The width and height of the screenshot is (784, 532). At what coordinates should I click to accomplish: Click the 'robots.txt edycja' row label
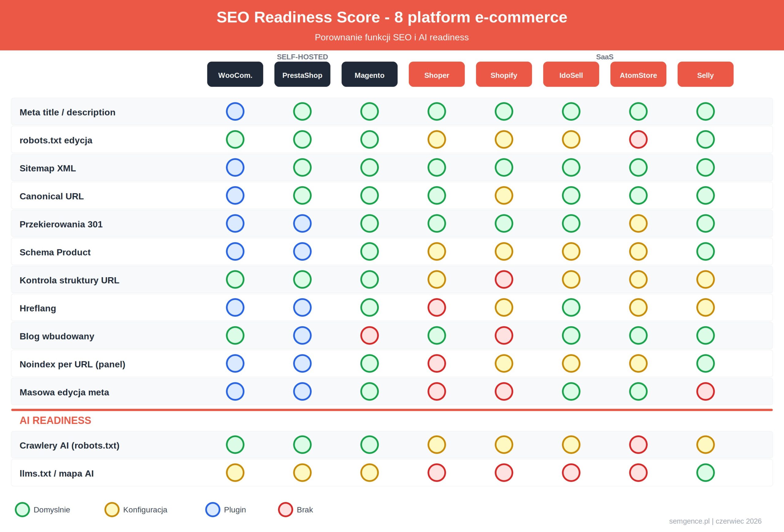coord(56,140)
